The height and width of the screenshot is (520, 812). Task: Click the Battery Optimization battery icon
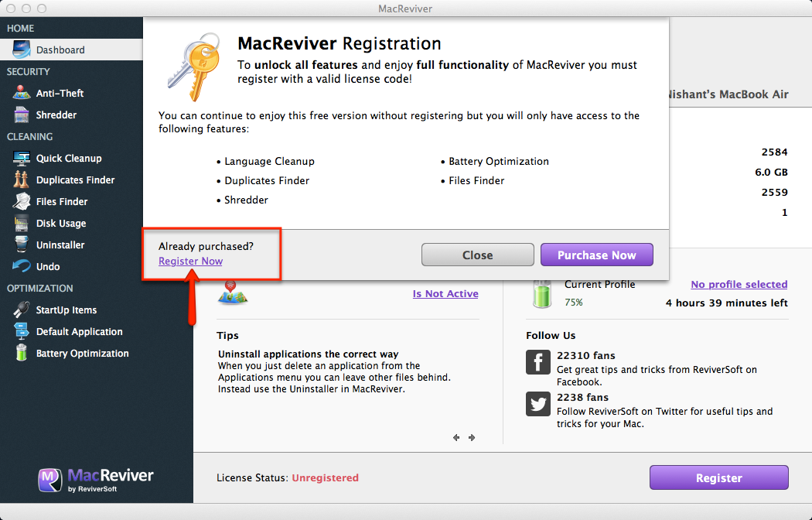pyautogui.click(x=21, y=353)
